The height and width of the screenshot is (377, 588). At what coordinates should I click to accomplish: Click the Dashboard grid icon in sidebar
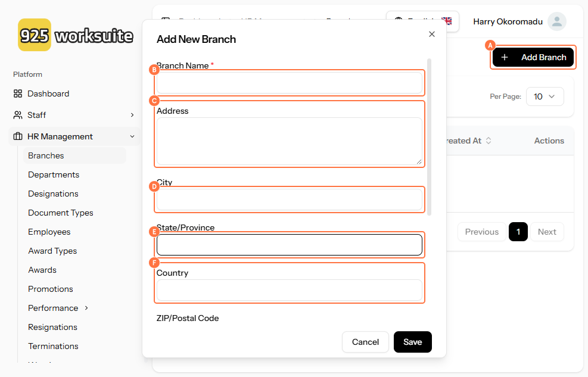click(x=18, y=94)
